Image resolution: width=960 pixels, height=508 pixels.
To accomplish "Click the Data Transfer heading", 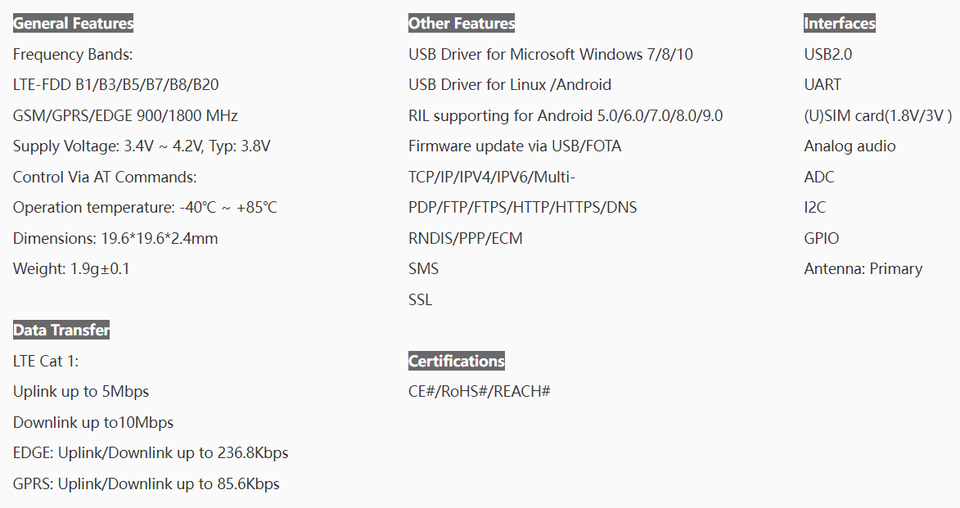I will 61,330.
